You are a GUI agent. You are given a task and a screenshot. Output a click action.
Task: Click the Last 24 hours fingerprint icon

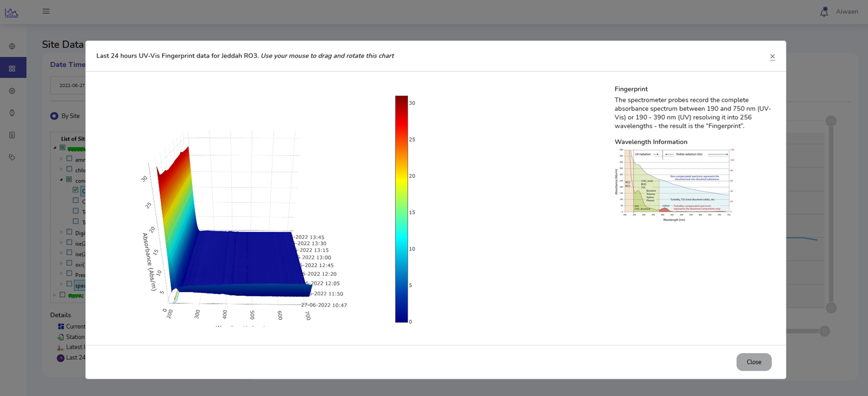tap(60, 358)
